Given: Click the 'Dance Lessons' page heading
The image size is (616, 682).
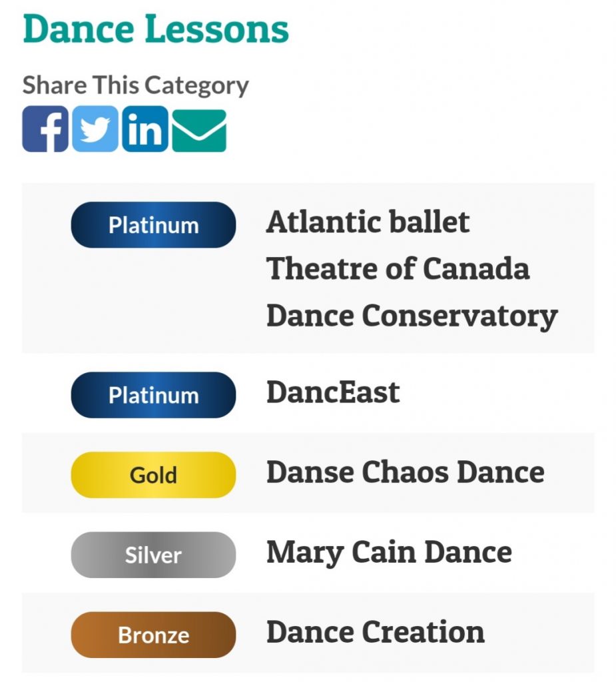Looking at the screenshot, I should [x=156, y=29].
